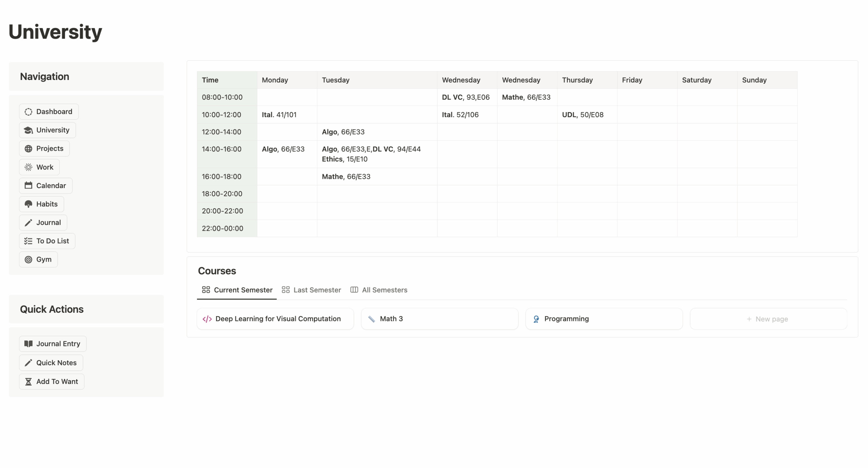Viewport: 868px width, 468px height.
Task: Click the Gym target icon
Action: click(x=28, y=260)
